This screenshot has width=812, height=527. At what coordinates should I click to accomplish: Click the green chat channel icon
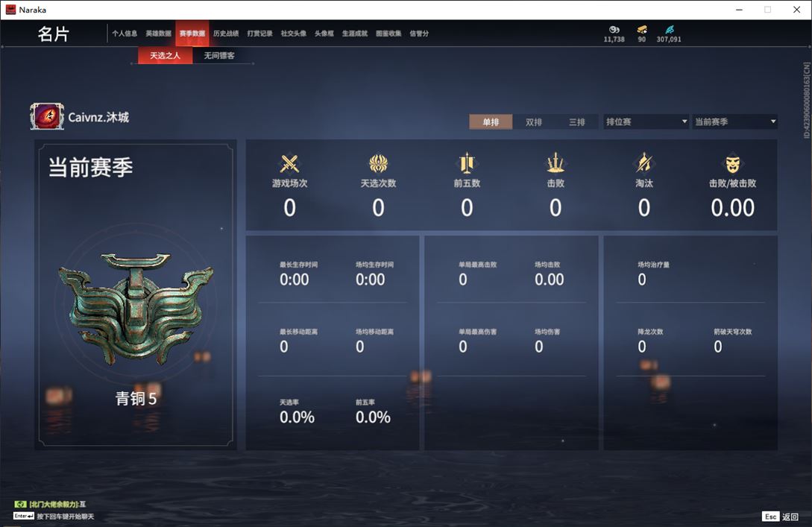point(20,504)
